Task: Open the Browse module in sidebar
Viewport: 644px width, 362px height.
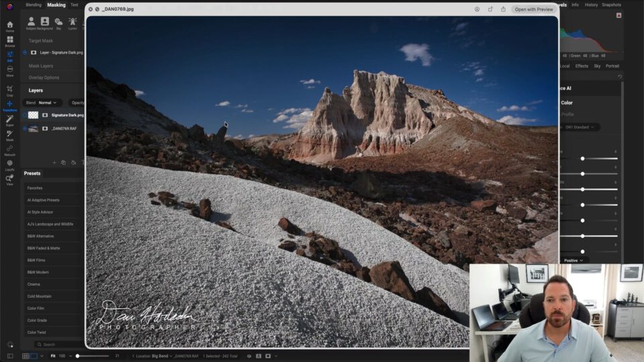Action: coord(10,41)
